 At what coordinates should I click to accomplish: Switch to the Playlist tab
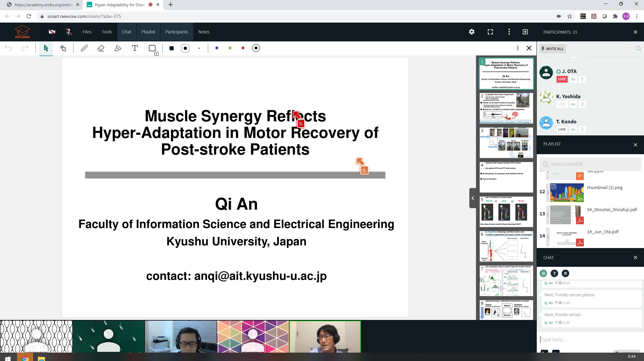point(148,32)
